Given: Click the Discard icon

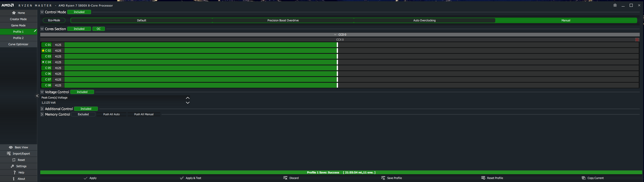Looking at the screenshot, I should click(x=285, y=178).
